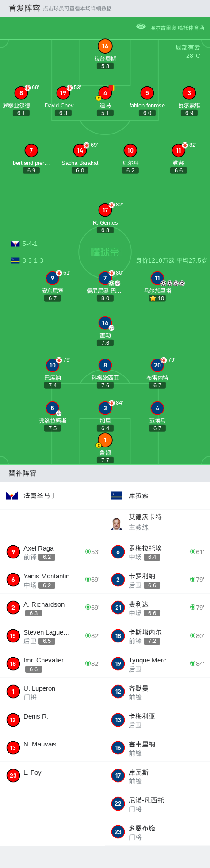Open substitute Axel Raga row
Image resolution: width=210 pixels, height=868 pixels.
53,552
